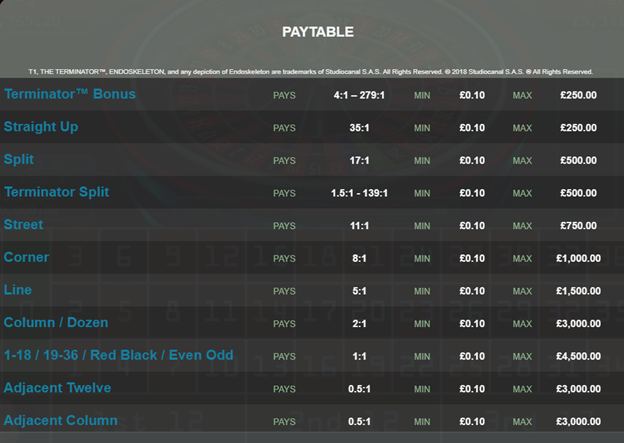Click the 0.5:1 payout for Adjacent Column
Screen dimensions: 624x443
pos(359,422)
